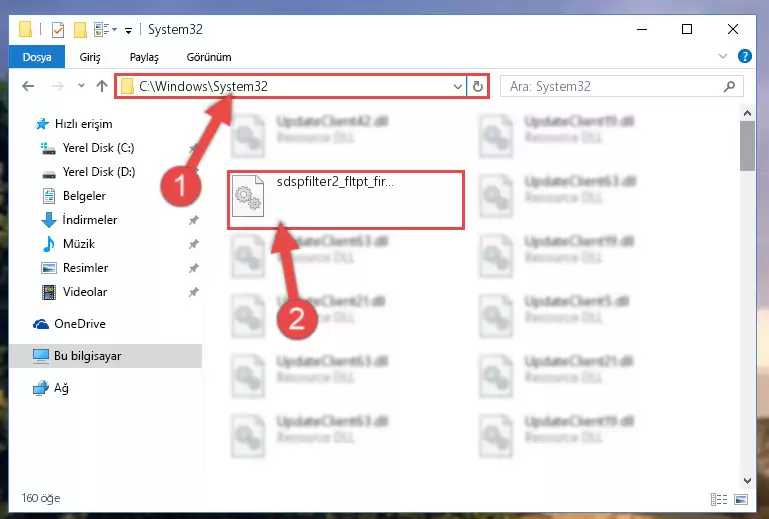Click the 160 öğe status bar text

tap(41, 498)
